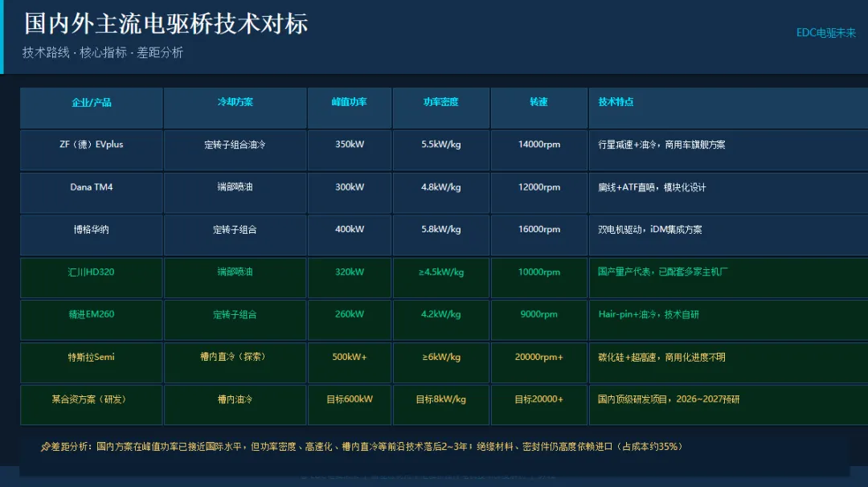The height and width of the screenshot is (487, 868).
Task: Click the 4.8kW/kg cell
Action: point(441,193)
